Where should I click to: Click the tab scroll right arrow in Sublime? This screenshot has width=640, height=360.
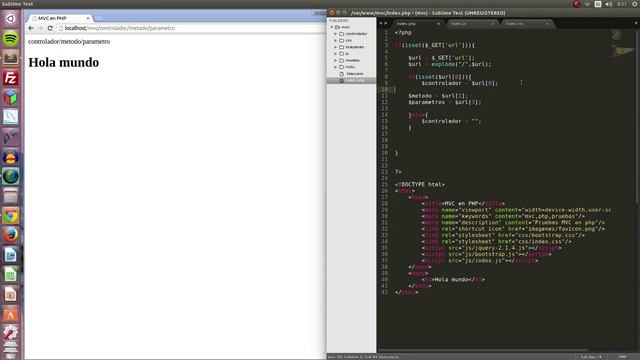(x=386, y=23)
